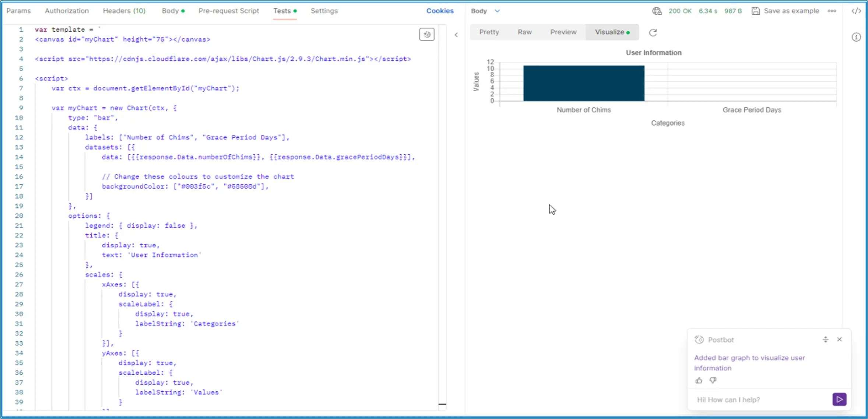Open the Cookies manager

[x=440, y=11]
